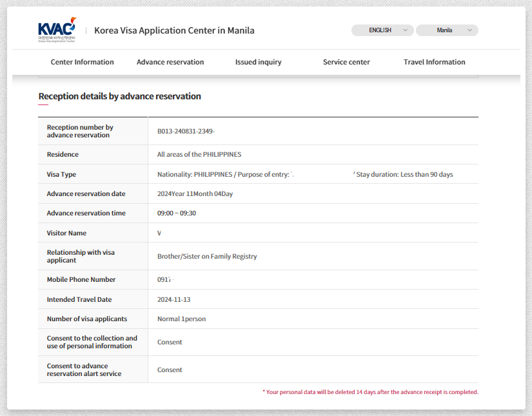Viewport: 532px width, 416px height.
Task: Click the intended travel date 2024-11-13
Action: (x=173, y=299)
